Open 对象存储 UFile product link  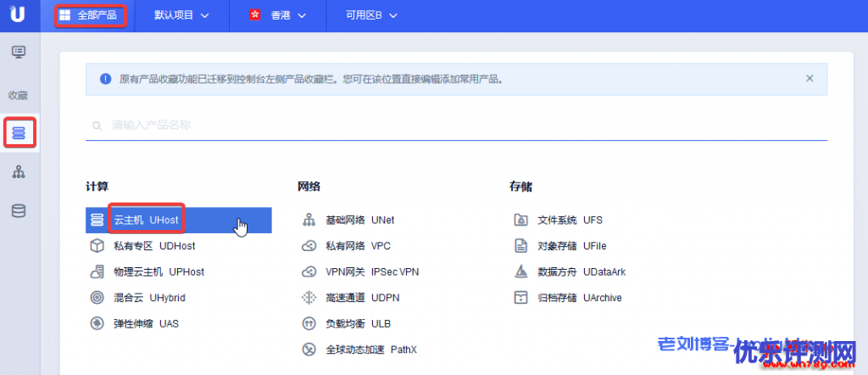pyautogui.click(x=571, y=246)
